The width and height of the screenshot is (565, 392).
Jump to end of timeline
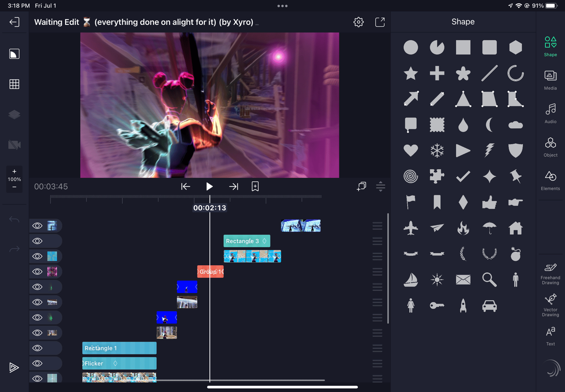coord(234,187)
